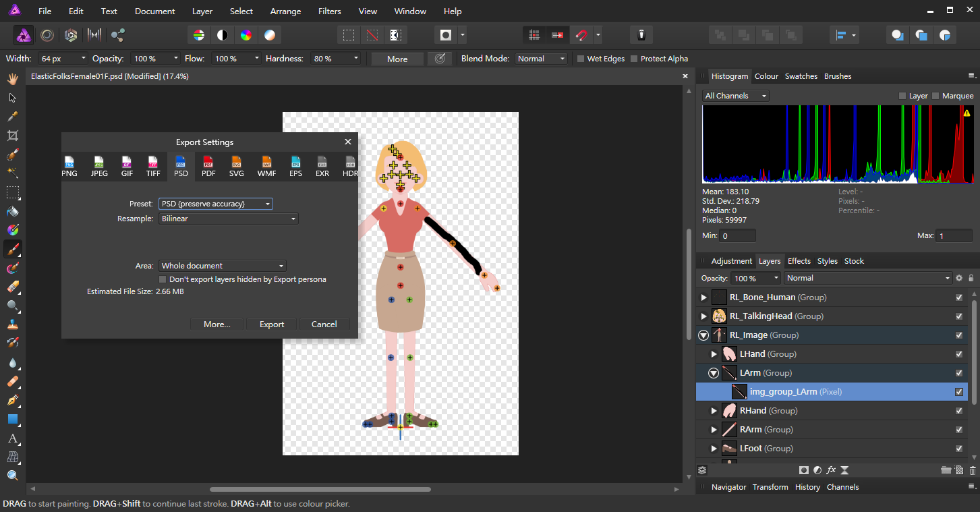The image size is (980, 512).
Task: Select the Rectangular Marquee tool in the left toolbar
Action: point(12,192)
